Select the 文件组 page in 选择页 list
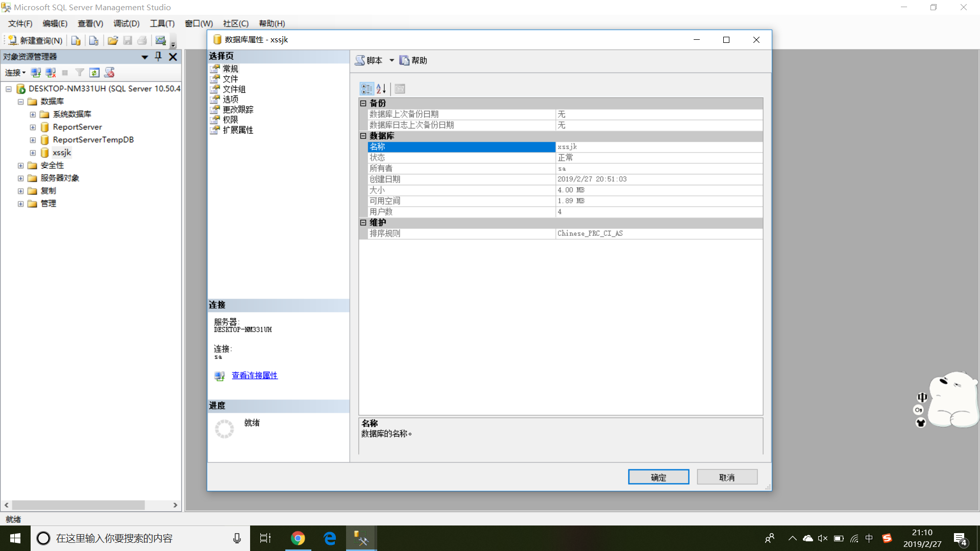 click(234, 89)
